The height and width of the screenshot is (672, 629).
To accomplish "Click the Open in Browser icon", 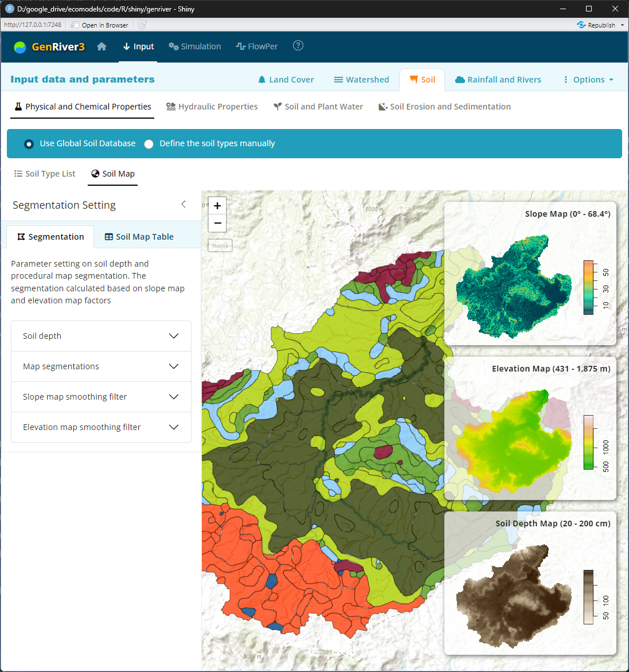I will coord(75,25).
